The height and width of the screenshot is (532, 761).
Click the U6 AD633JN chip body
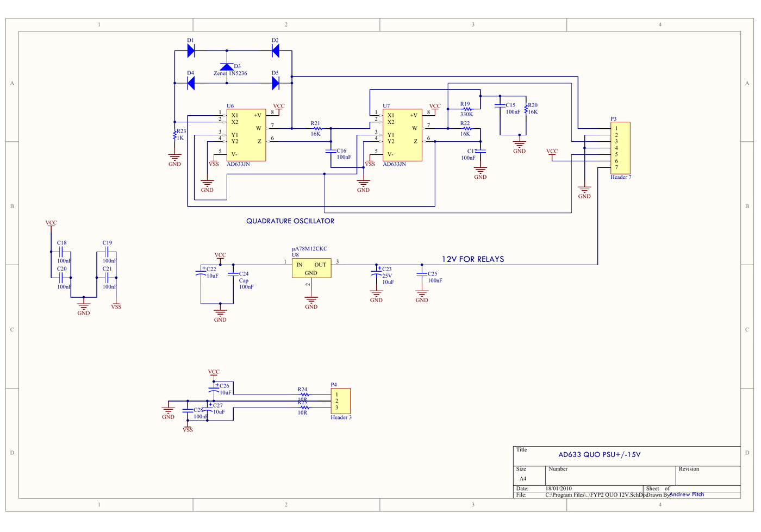[x=246, y=135]
